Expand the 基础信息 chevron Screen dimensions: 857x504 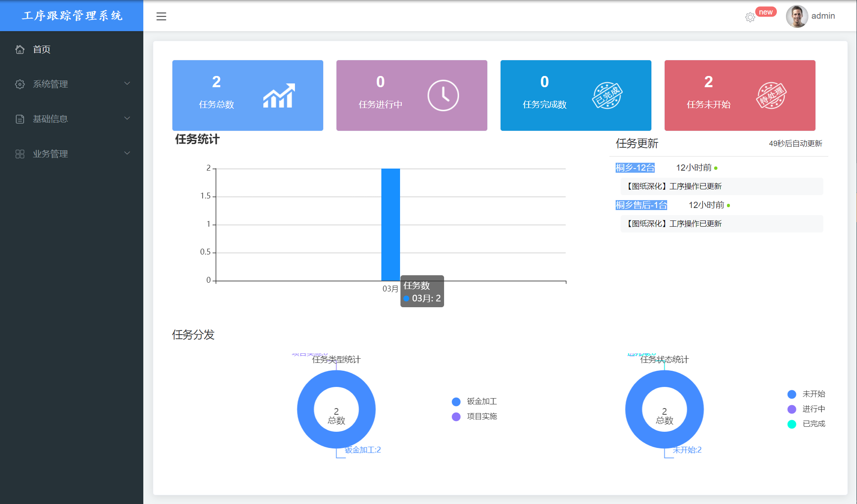127,118
